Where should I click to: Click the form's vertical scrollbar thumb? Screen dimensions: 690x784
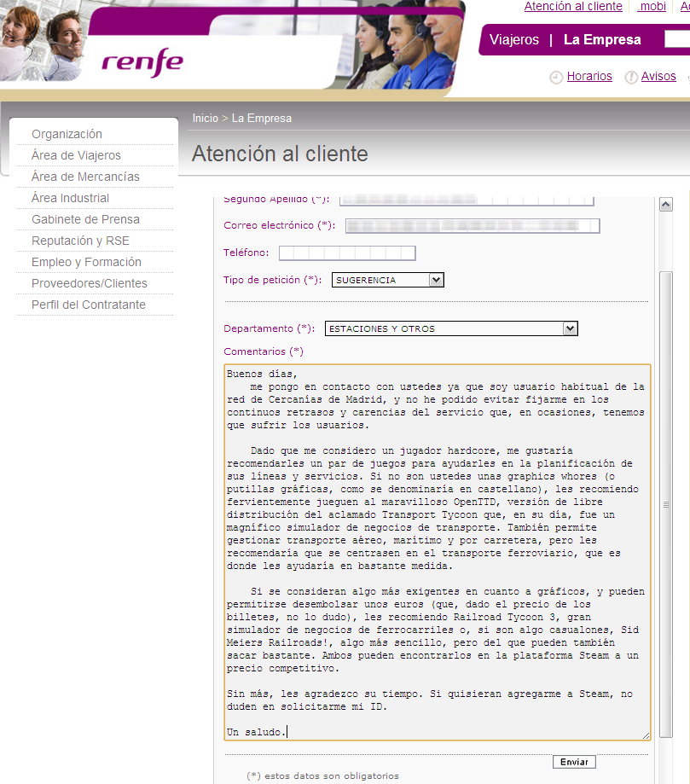(x=666, y=503)
